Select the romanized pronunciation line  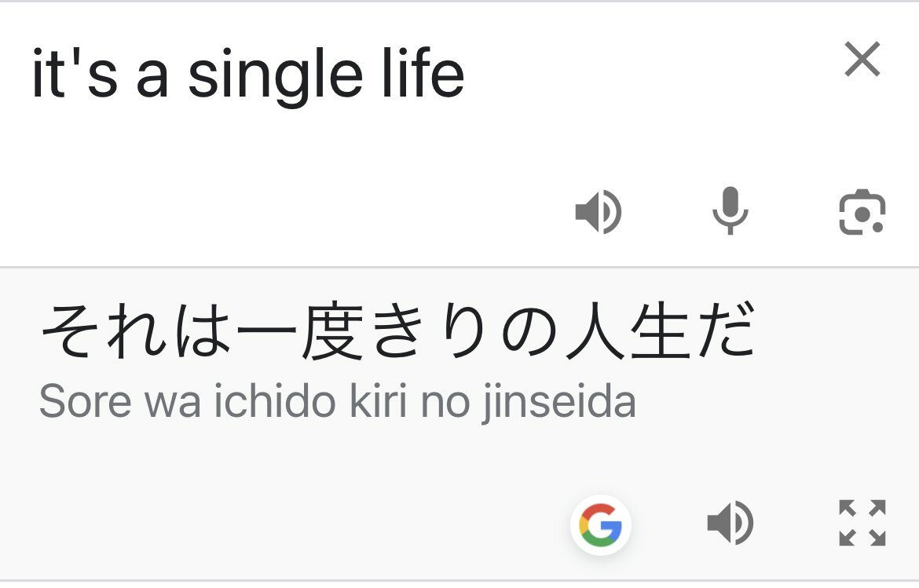pos(337,403)
